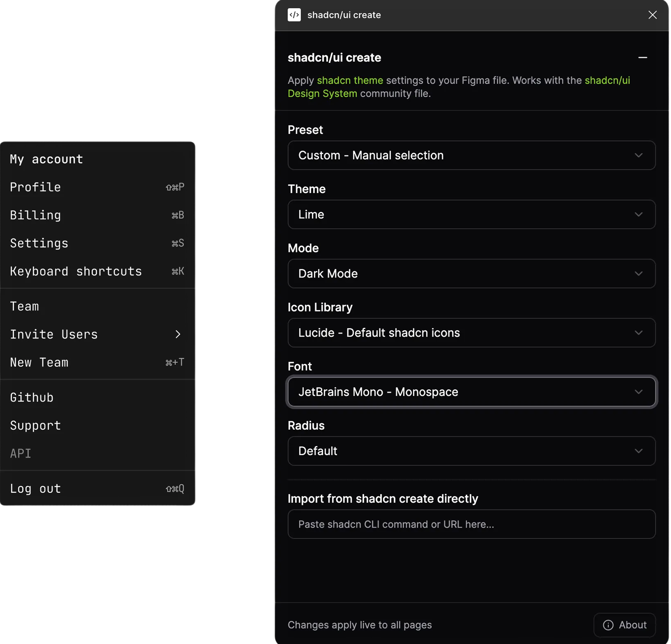671x644 pixels.
Task: Follow the shadcn theme link
Action: (350, 80)
